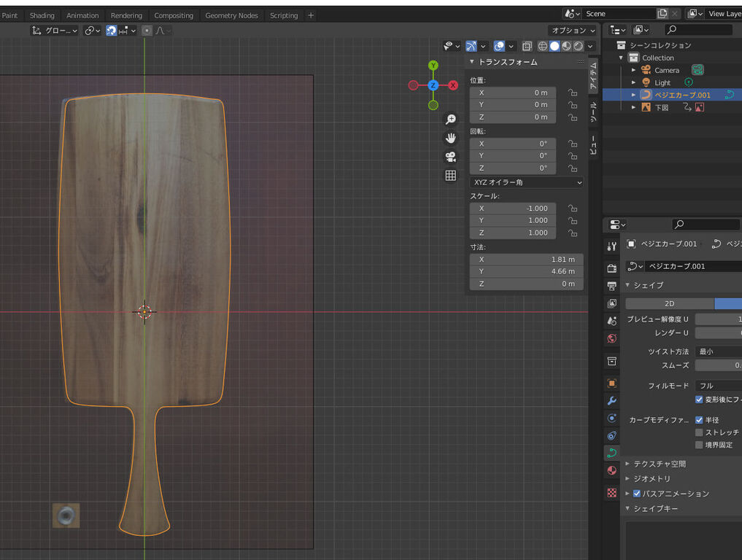The image size is (742, 560).
Task: Switch orthographic view with the grid icon
Action: click(x=451, y=176)
